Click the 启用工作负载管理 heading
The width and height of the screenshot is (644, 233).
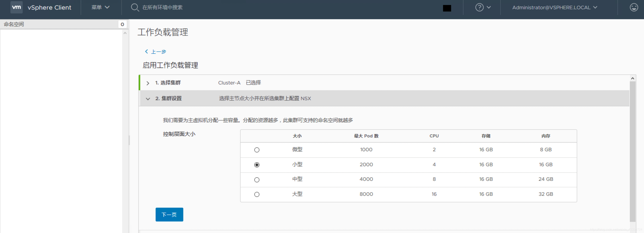[170, 65]
